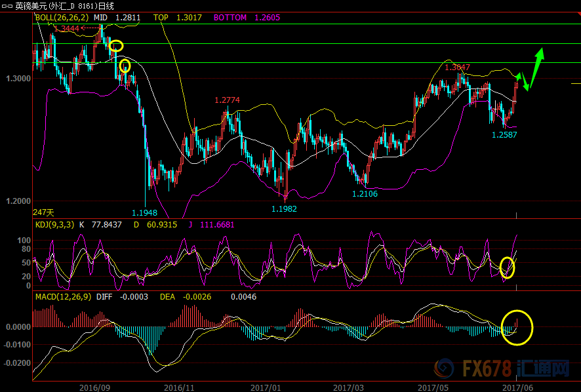Click the link icon beside the chart title

(x=7, y=6)
